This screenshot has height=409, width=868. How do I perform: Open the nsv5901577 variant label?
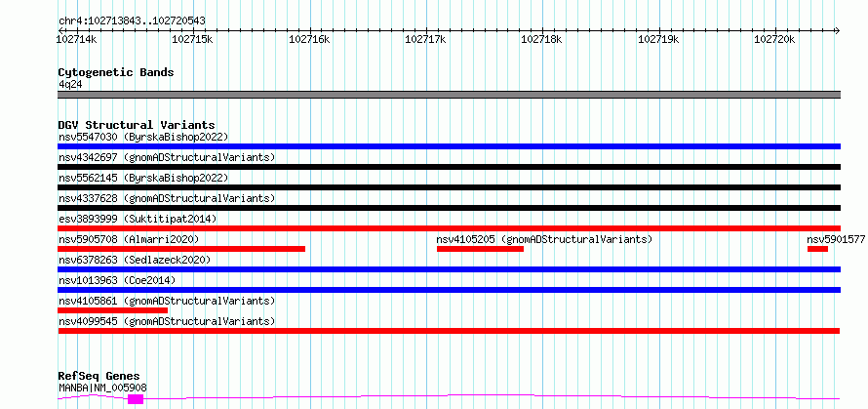[x=836, y=239]
